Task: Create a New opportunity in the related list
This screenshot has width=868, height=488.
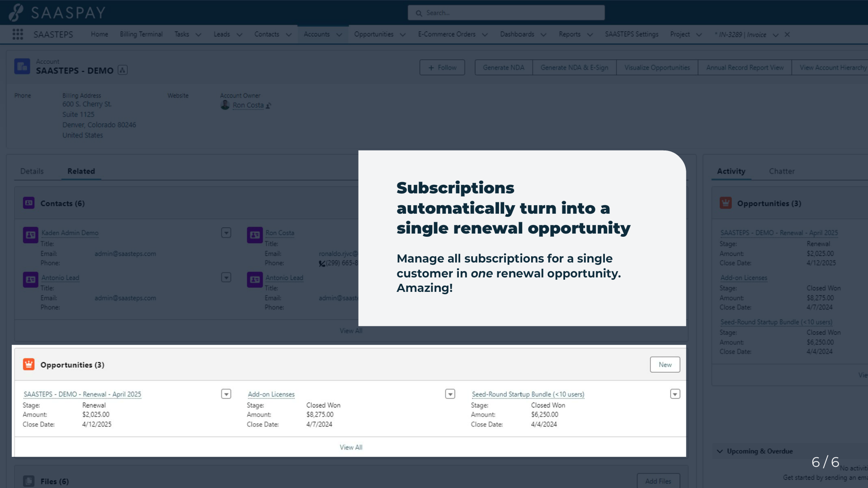Action: (x=665, y=365)
